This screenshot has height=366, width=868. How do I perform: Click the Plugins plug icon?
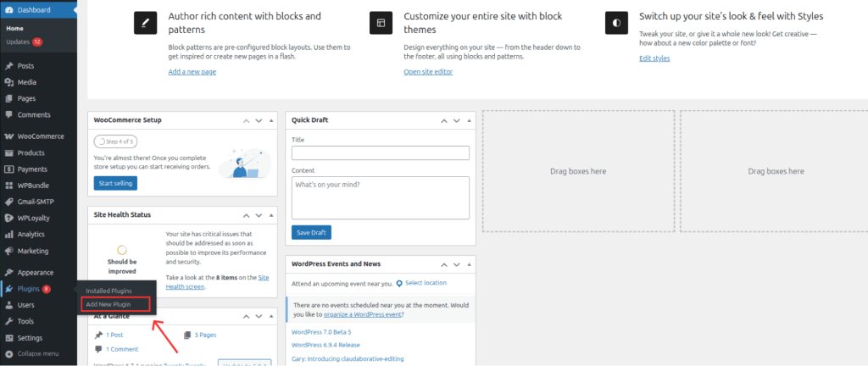[x=8, y=289]
